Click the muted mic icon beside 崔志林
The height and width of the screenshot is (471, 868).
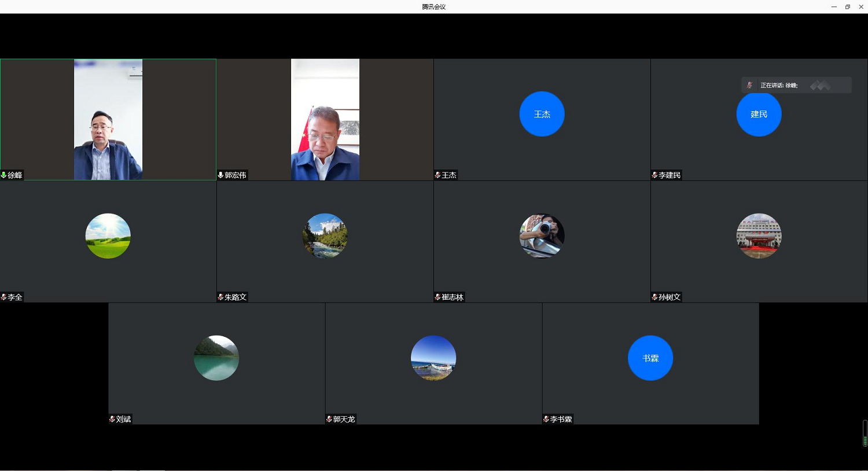[437, 297]
